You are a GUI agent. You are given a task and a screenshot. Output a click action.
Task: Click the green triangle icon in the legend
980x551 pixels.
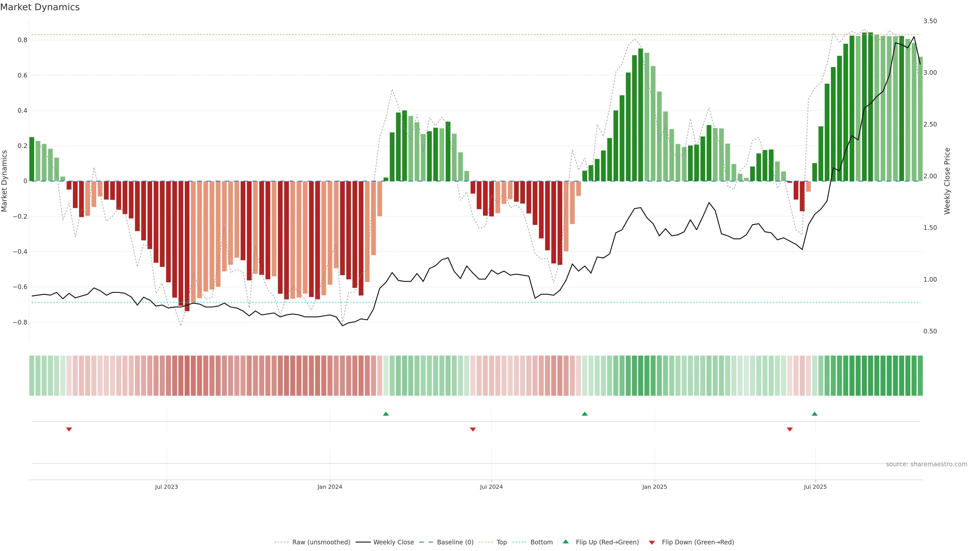point(566,542)
